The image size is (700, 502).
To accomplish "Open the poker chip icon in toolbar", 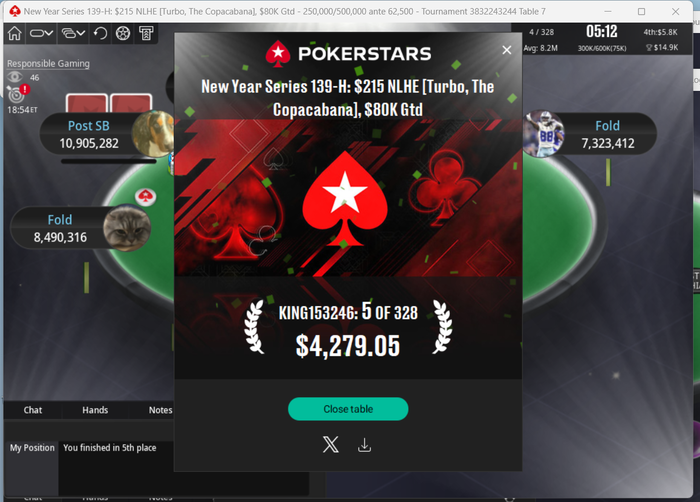I will [123, 33].
